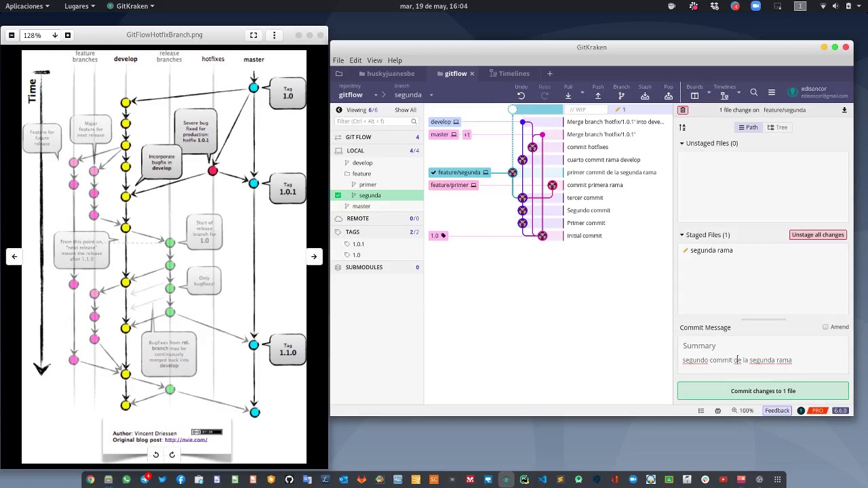The width and height of the screenshot is (868, 488).
Task: Collapse the LOCAL section in left panel
Action: click(x=378, y=150)
